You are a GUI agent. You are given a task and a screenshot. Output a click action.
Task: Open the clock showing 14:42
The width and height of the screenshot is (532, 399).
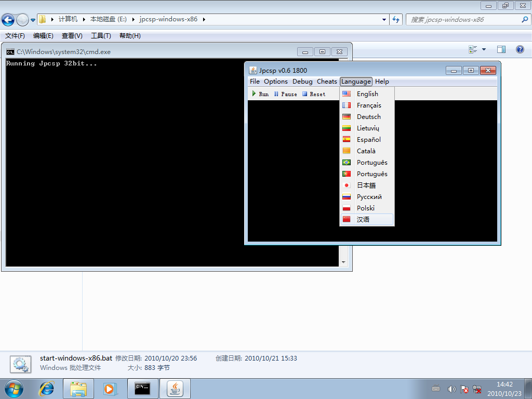pos(504,389)
